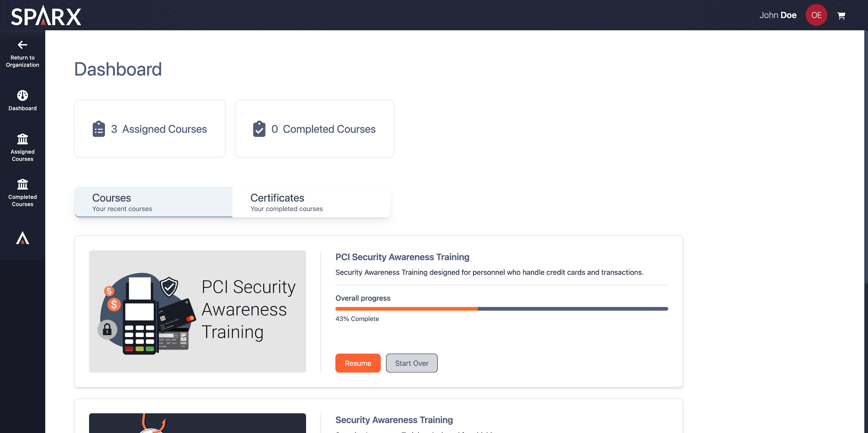Click the checkmark shield icon on Completed Courses card
This screenshot has height=433, width=868.
pos(259,129)
